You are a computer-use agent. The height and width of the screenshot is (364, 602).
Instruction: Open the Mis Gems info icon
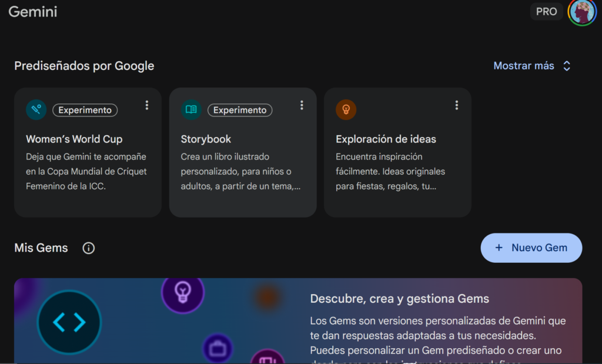tap(88, 248)
